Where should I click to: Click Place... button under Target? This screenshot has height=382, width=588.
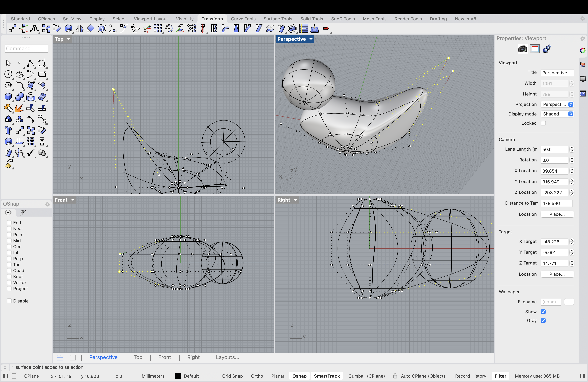coord(557,274)
